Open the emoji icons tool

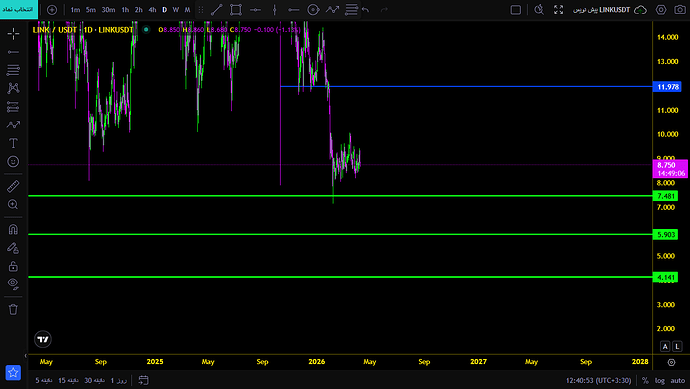click(13, 161)
